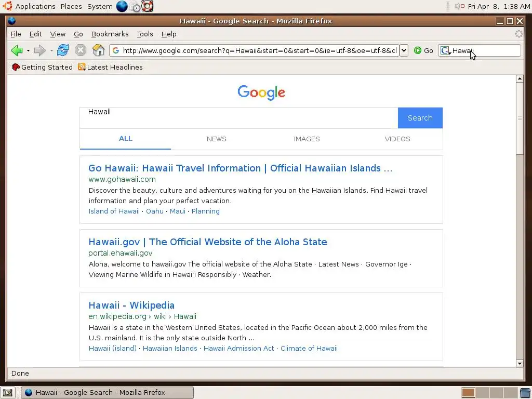The height and width of the screenshot is (399, 532).
Task: Click the vertical scrollbar thumb
Action: [x=520, y=118]
